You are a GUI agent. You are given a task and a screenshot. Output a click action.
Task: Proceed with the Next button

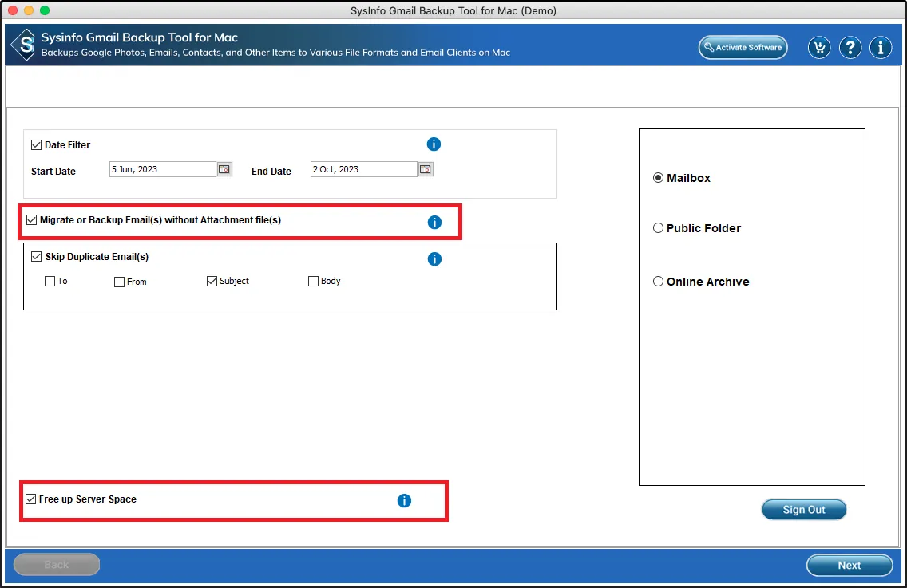click(x=850, y=566)
